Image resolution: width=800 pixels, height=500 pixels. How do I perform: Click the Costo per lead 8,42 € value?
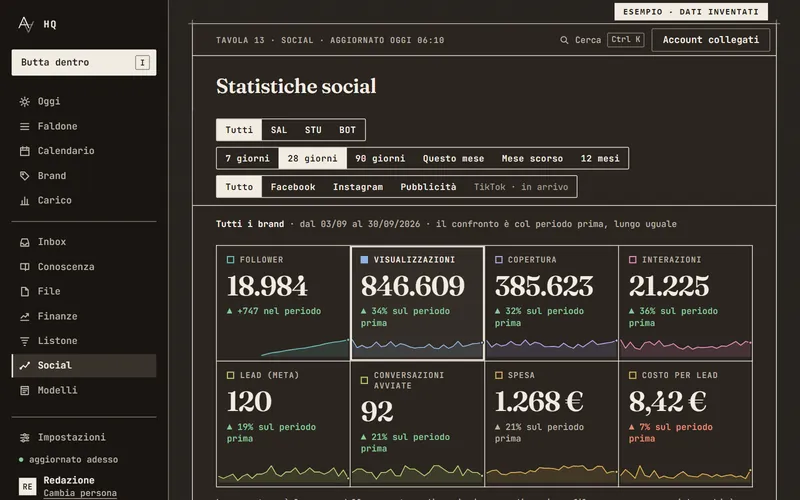click(x=667, y=402)
